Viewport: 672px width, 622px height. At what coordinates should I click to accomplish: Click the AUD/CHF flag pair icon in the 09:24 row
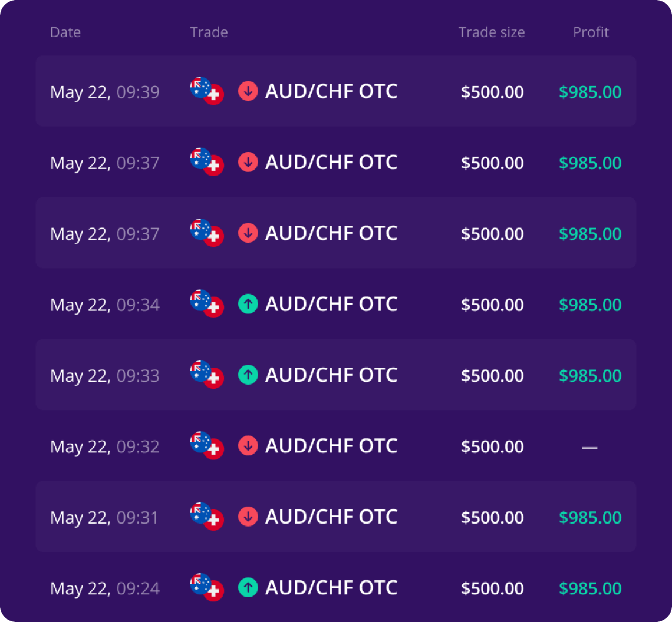207,587
